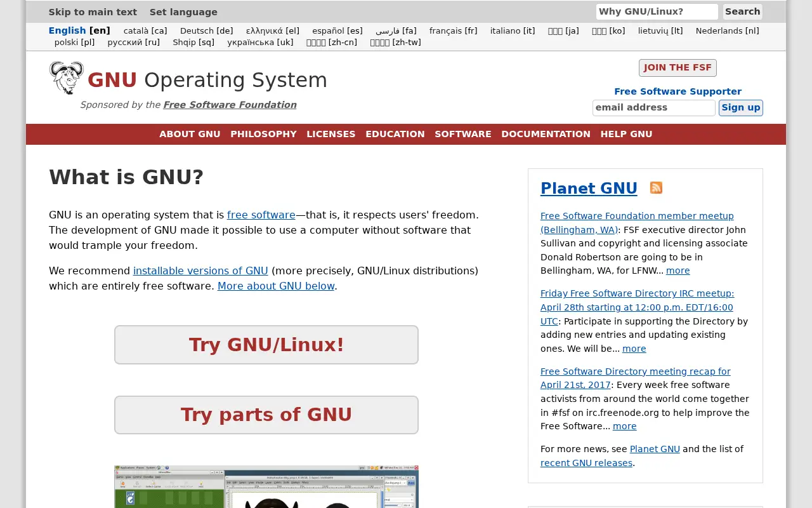Switch language to русский [ru]
This screenshot has height=508, width=812.
point(133,43)
